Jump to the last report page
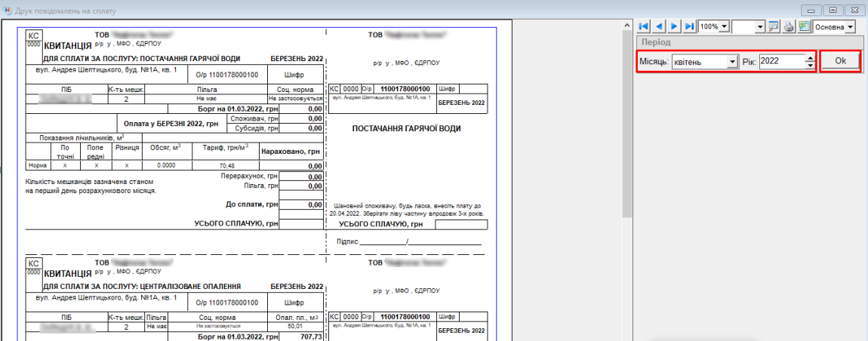 pyautogui.click(x=689, y=26)
